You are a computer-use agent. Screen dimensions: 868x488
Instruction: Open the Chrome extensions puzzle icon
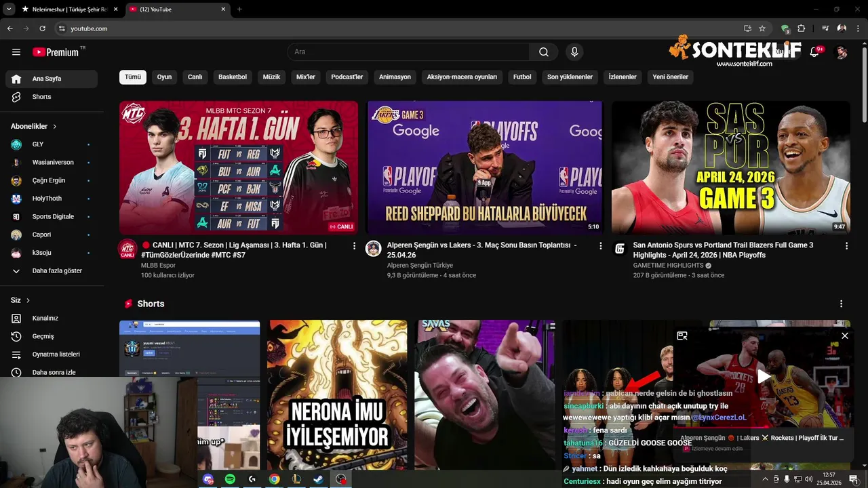[802, 28]
